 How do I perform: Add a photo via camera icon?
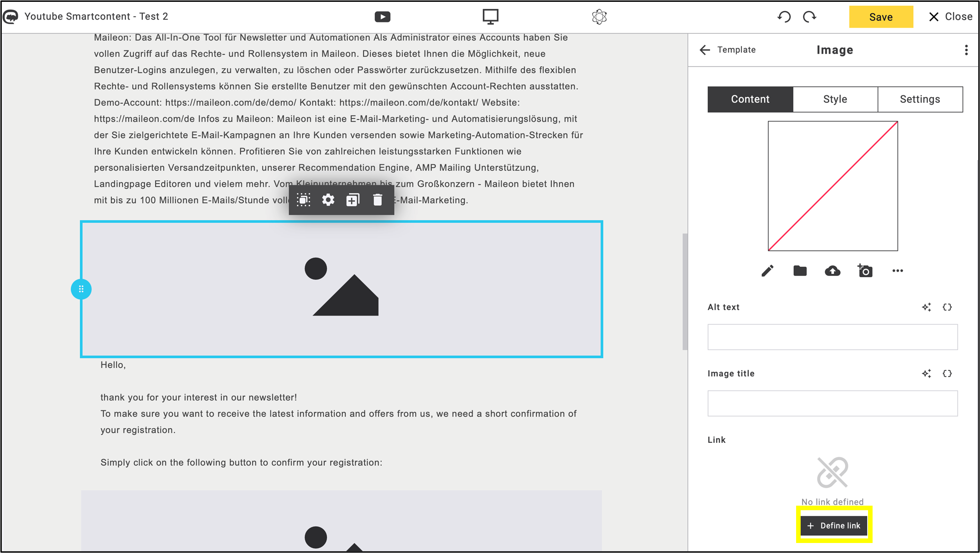pos(865,271)
